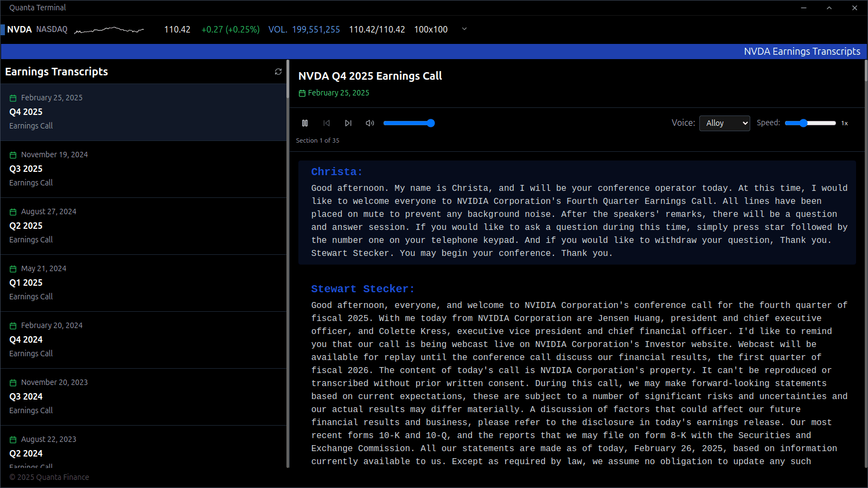Screen dimensions: 868x488
Task: Click the bid/ask 110.42/110.42
Action: (x=377, y=29)
